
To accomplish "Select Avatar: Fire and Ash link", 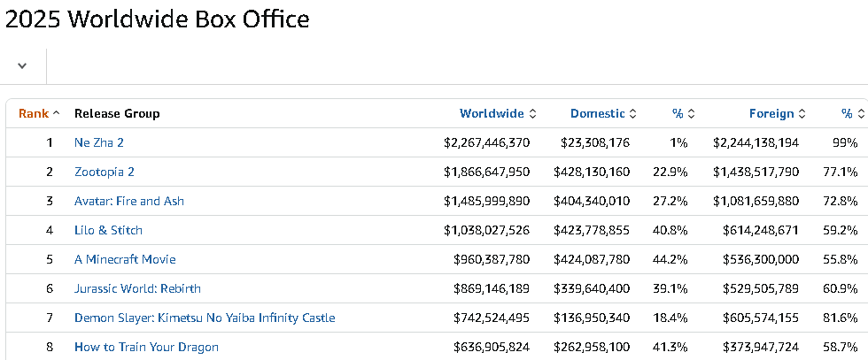I will 129,202.
